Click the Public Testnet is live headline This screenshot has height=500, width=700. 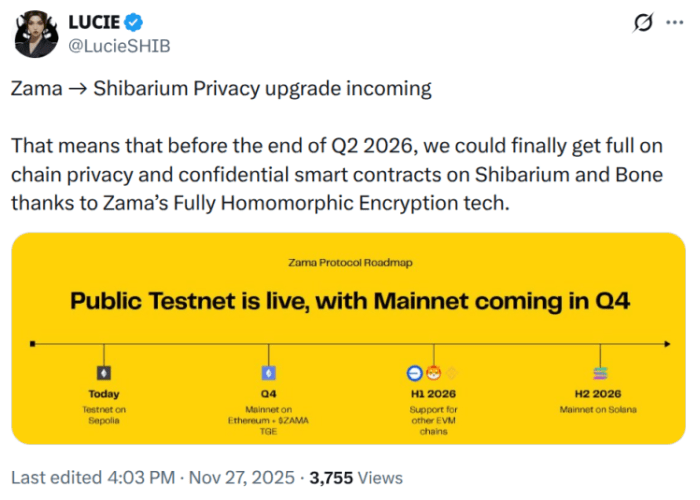pyautogui.click(x=349, y=301)
